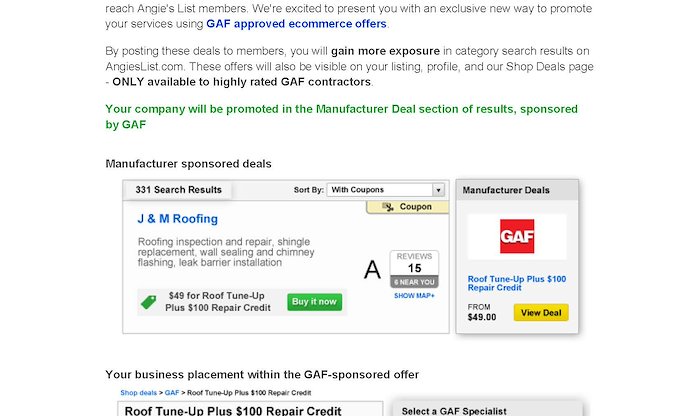The width and height of the screenshot is (700, 416).
Task: Click the yellow View Deal button
Action: pyautogui.click(x=541, y=312)
